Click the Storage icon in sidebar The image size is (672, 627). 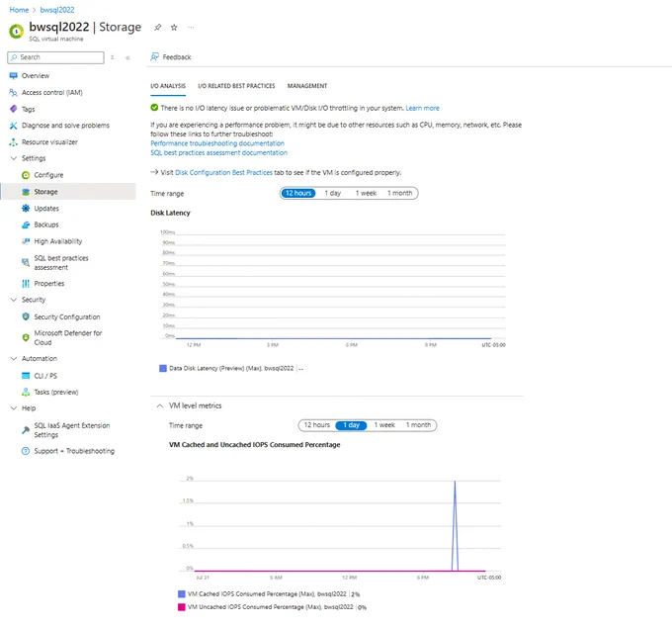click(x=26, y=192)
